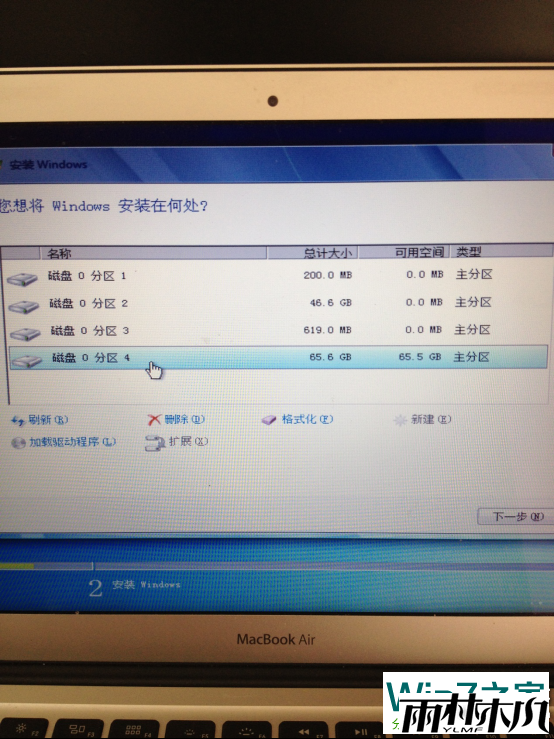Click the 加载驱动程序 disc icon

pos(18,443)
